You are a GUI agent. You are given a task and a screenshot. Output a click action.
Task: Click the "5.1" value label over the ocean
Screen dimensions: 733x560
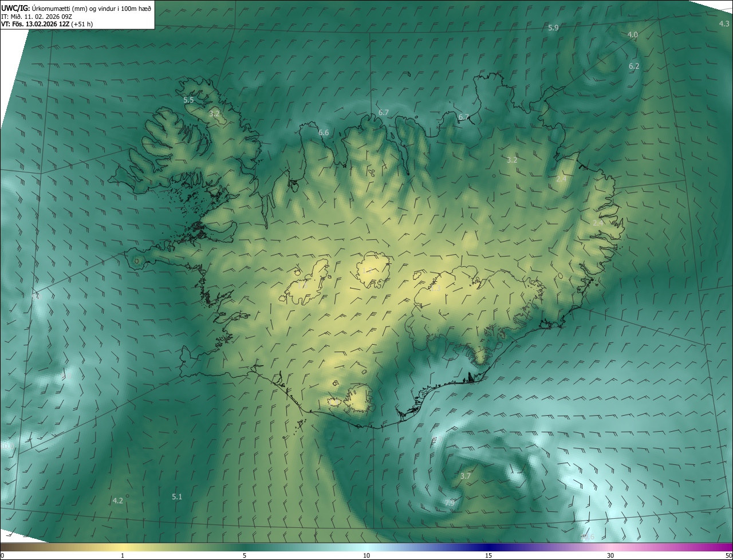177,496
